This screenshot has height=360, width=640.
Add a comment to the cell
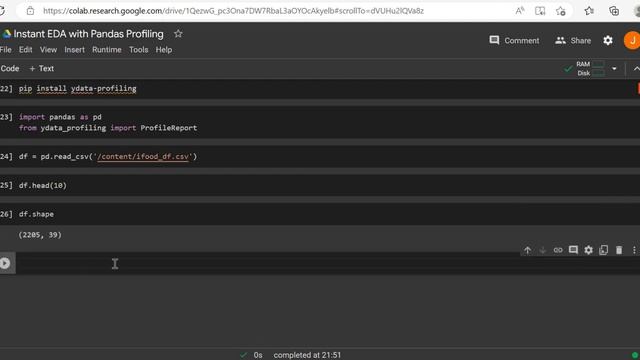(573, 250)
